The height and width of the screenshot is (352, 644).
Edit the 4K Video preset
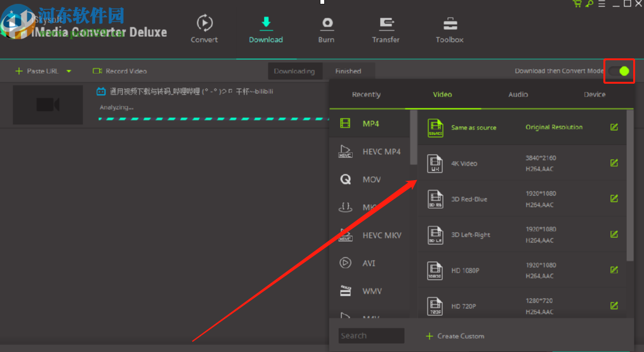(614, 163)
